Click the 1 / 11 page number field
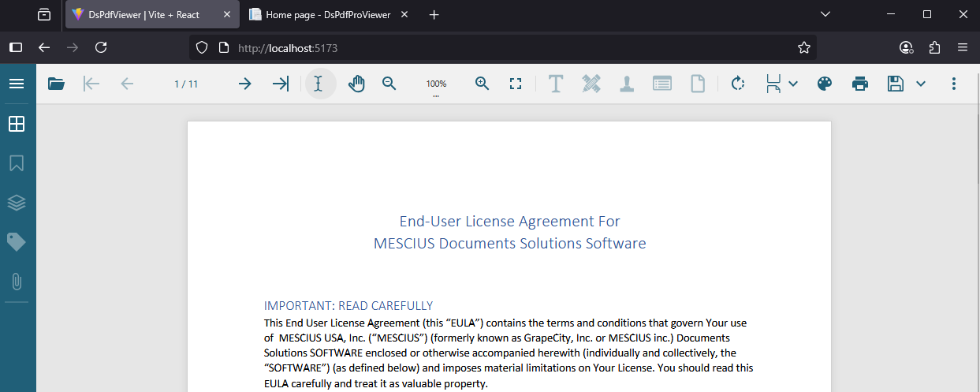Viewport: 980px width, 392px height. tap(186, 84)
